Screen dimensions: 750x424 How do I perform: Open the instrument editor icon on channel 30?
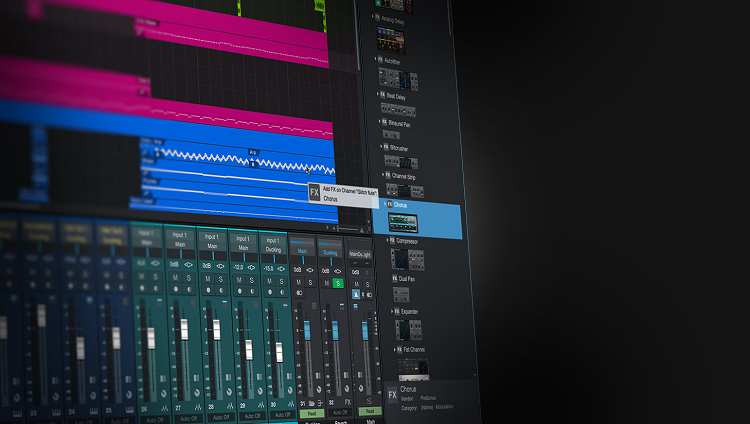[x=291, y=404]
